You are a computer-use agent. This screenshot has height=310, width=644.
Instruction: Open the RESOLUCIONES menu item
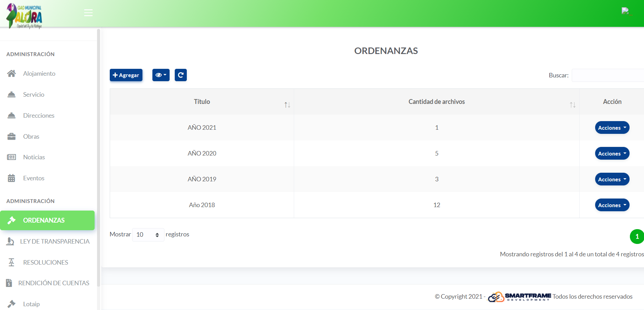click(45, 262)
